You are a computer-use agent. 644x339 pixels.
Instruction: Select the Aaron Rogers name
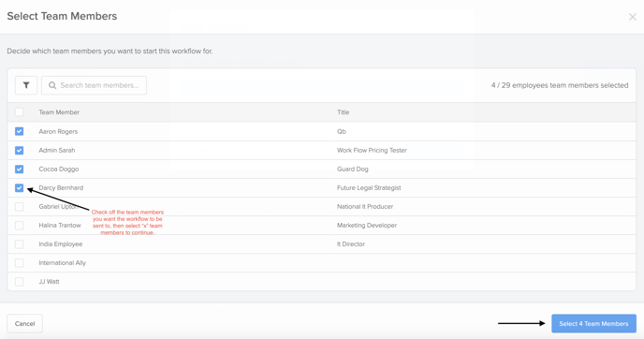click(58, 131)
